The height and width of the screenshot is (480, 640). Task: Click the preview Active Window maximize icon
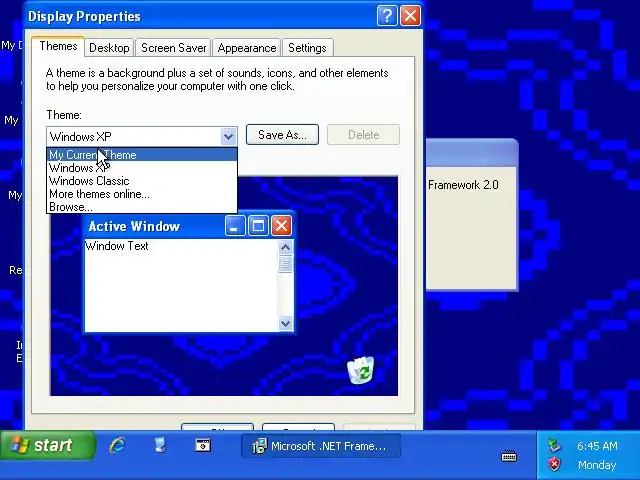click(258, 226)
